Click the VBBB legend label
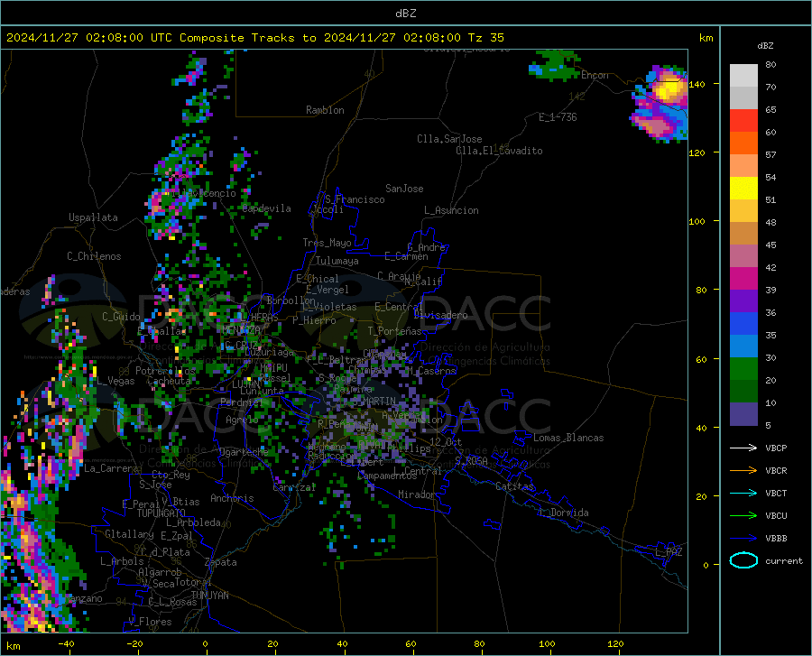This screenshot has width=812, height=656. 776,539
